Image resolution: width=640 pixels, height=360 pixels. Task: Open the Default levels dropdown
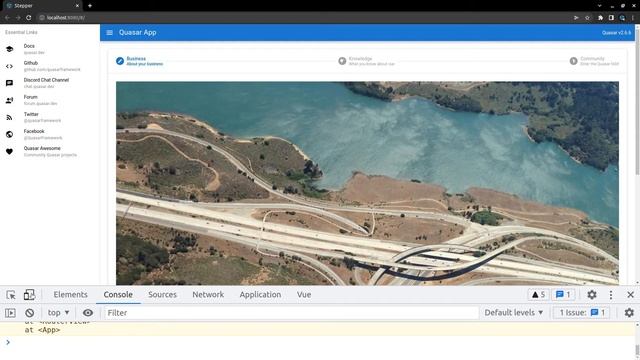point(513,313)
